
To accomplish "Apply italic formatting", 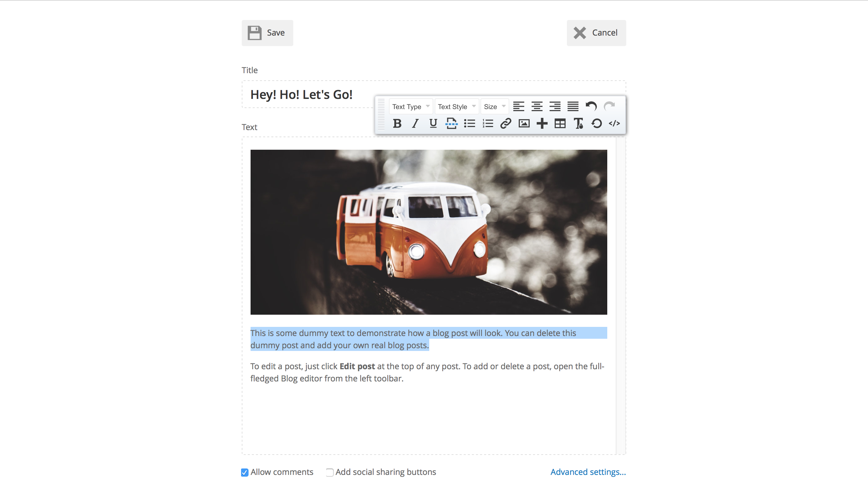I will [x=415, y=123].
